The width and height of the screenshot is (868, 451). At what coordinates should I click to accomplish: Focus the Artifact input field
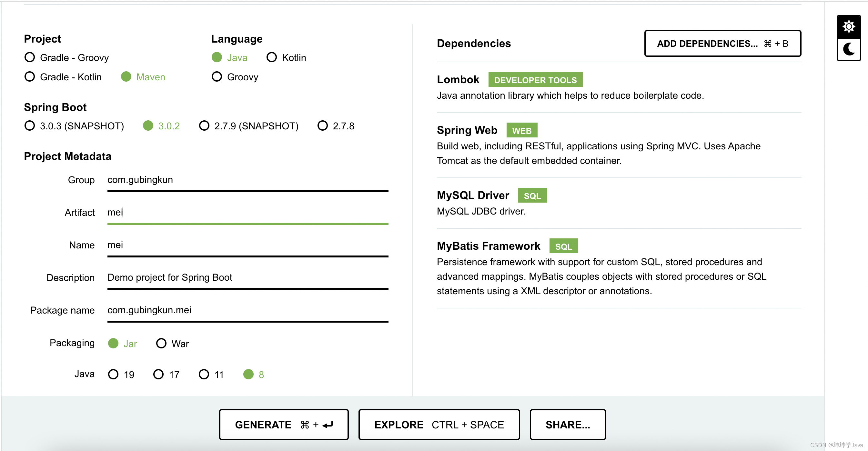click(x=248, y=213)
